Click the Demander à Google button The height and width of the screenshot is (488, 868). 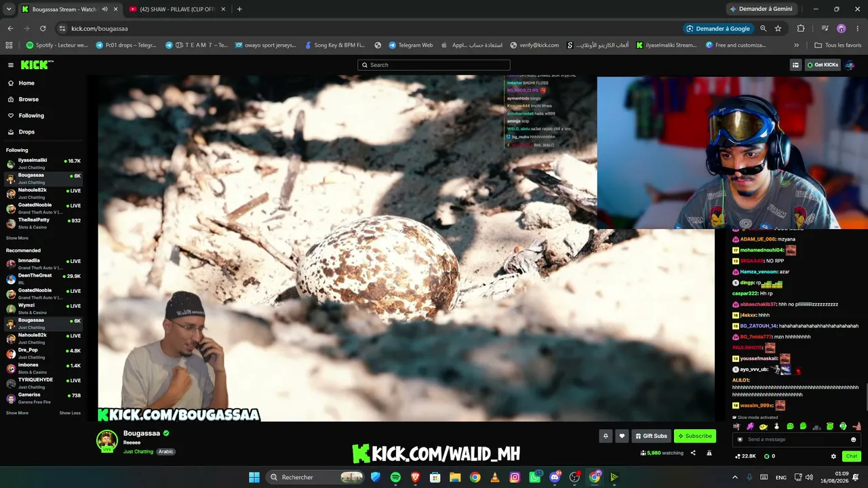(718, 28)
